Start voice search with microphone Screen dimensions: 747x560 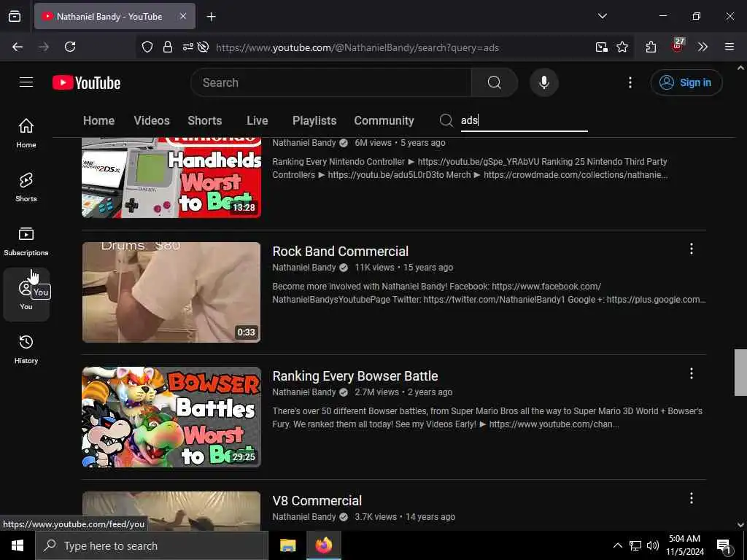[543, 82]
